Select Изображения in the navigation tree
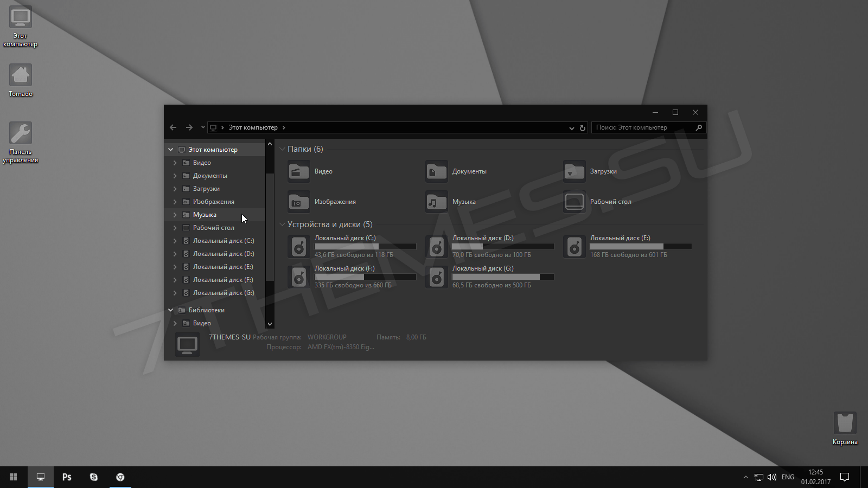The height and width of the screenshot is (488, 868). coord(213,202)
